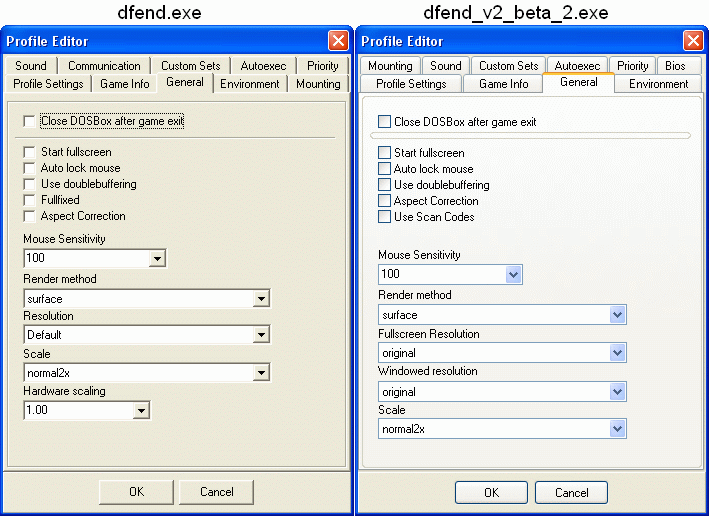Viewport: 709px width, 516px height.
Task: Open Mouse Sensitivity dropdown in right window
Action: pyautogui.click(x=513, y=275)
